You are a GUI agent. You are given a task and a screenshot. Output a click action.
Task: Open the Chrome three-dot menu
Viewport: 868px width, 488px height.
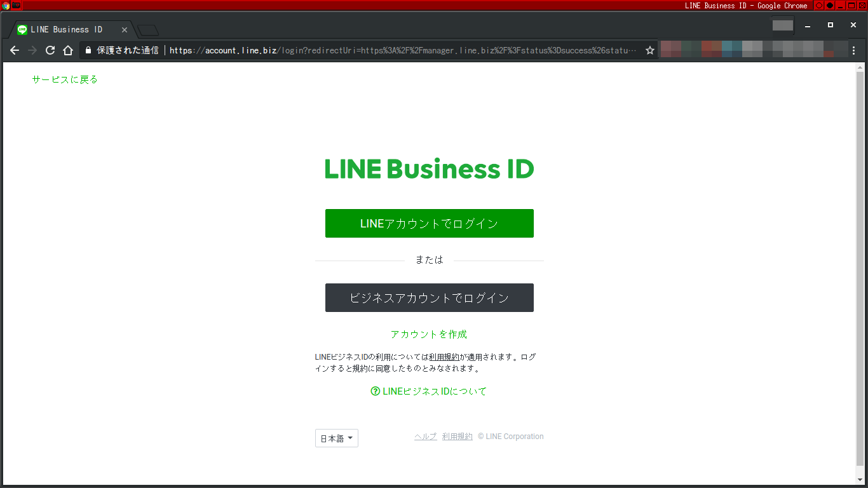(x=854, y=50)
